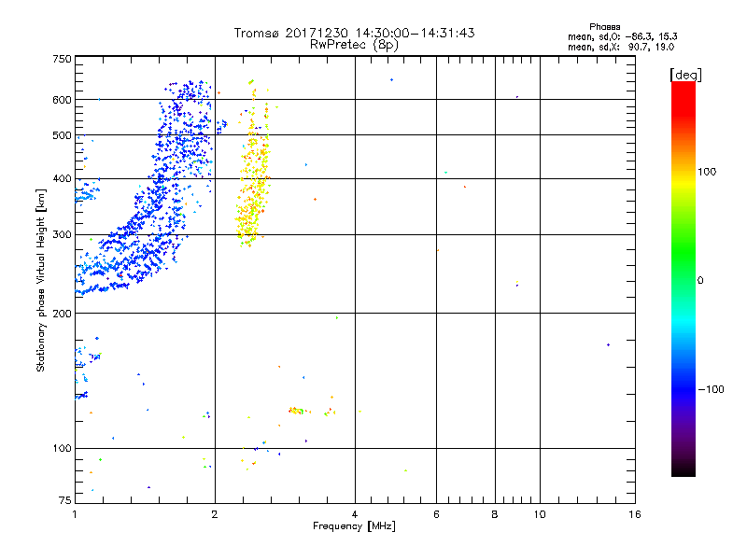The width and height of the screenshot is (747, 560).
Task: Click the x-axis tick label '1'
Action: [x=75, y=514]
